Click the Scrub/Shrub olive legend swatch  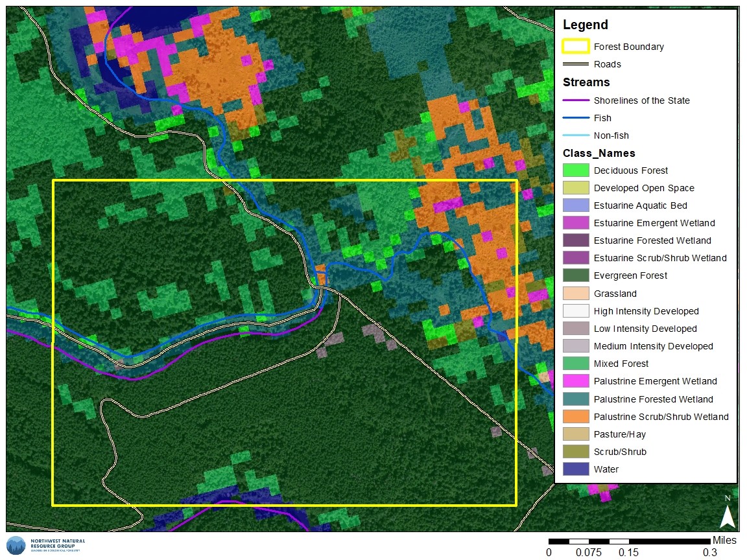[575, 452]
